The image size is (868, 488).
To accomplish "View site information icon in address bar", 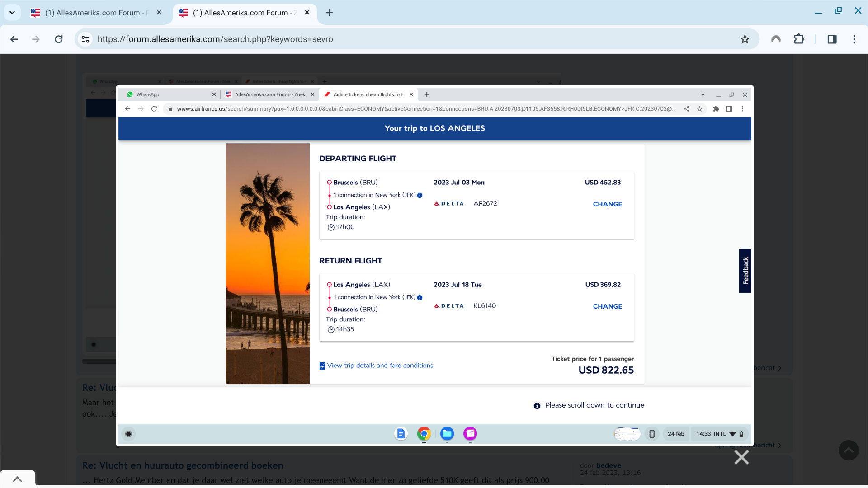I will coord(85,39).
